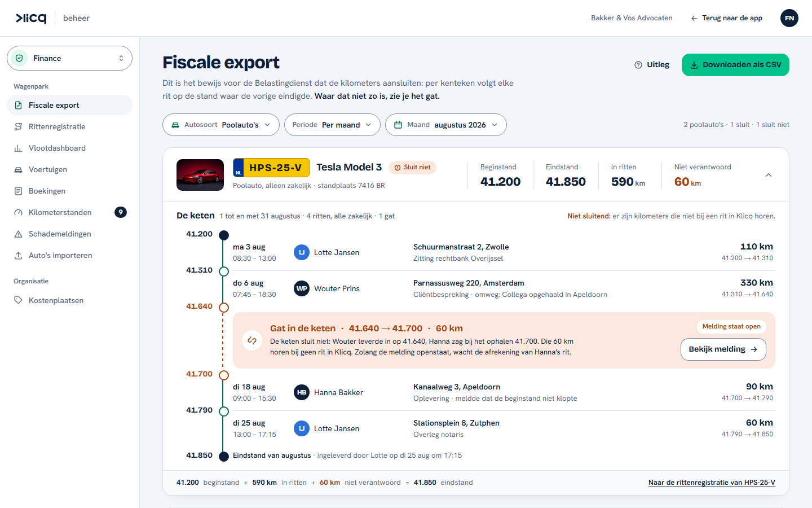Download the export as CSV
Viewport: 812px width, 508px height.
[735, 65]
